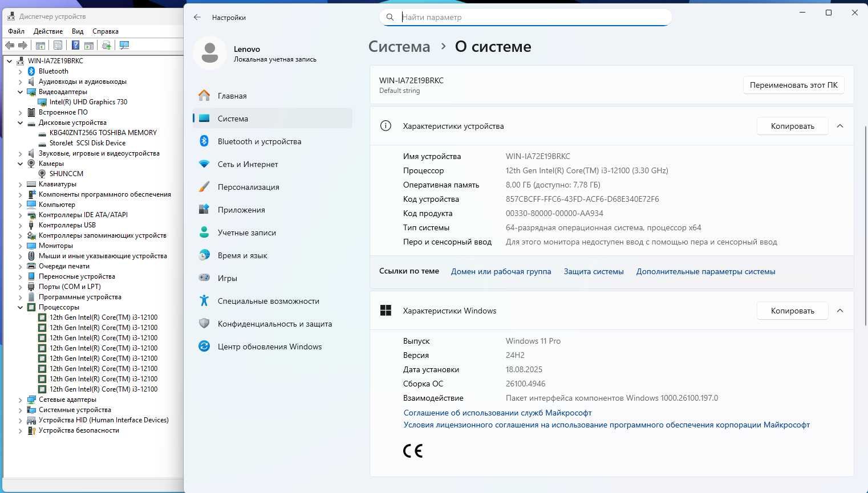Viewport: 868px width, 493px height.
Task: Open Условия лицензионного соглашения Майкрософт link
Action: (x=606, y=425)
